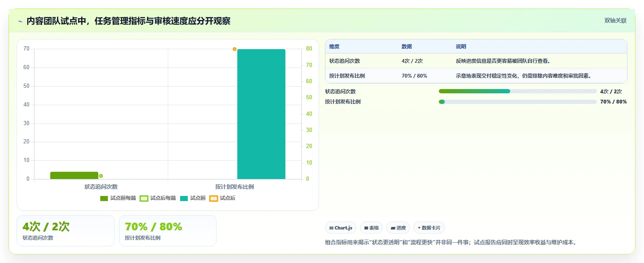Click the footer note starting 组合指标用来揭示
This screenshot has width=644, height=263.
pos(451,243)
